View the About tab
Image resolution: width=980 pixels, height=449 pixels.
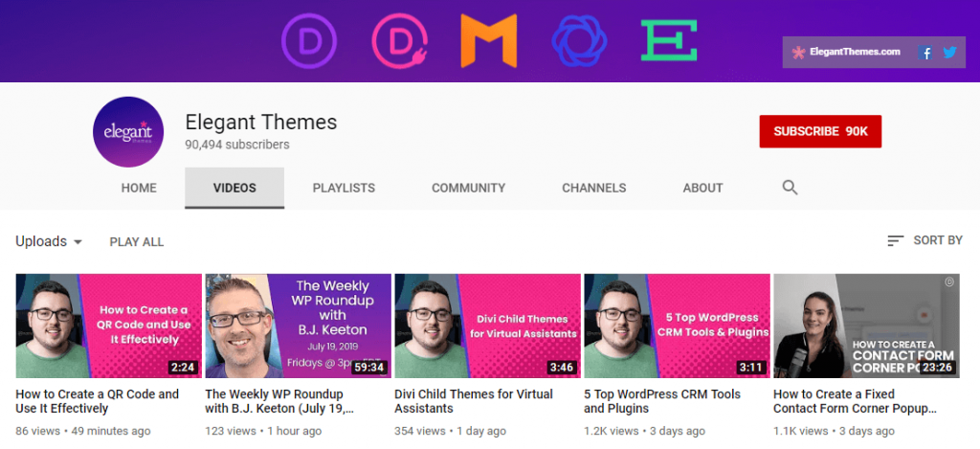tap(703, 188)
